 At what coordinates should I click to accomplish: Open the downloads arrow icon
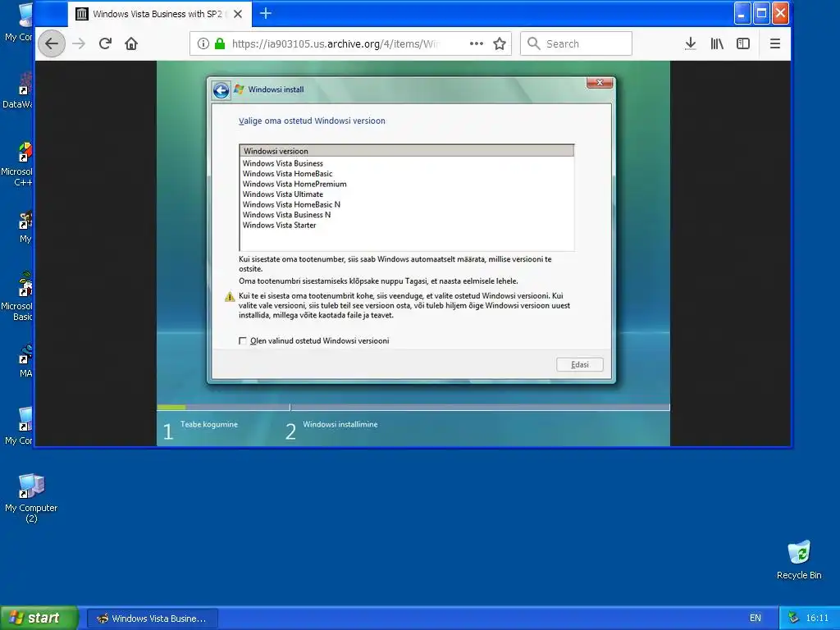pos(691,43)
